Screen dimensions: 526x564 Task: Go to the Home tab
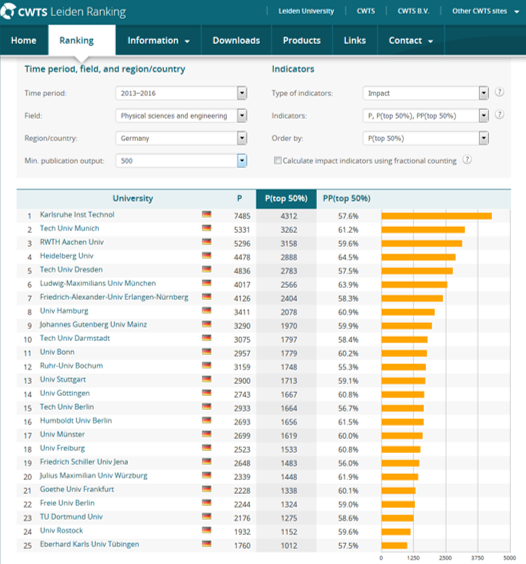(24, 40)
